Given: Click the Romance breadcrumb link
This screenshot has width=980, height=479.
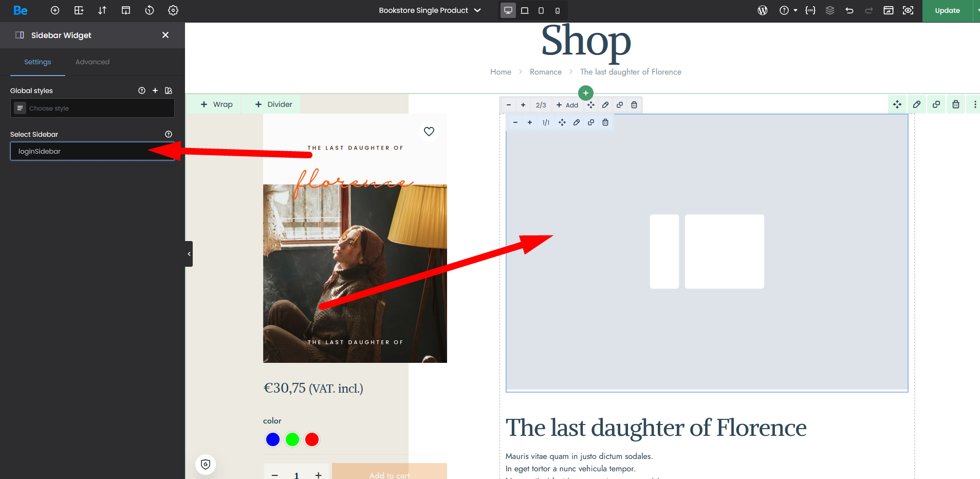Looking at the screenshot, I should click(x=545, y=72).
